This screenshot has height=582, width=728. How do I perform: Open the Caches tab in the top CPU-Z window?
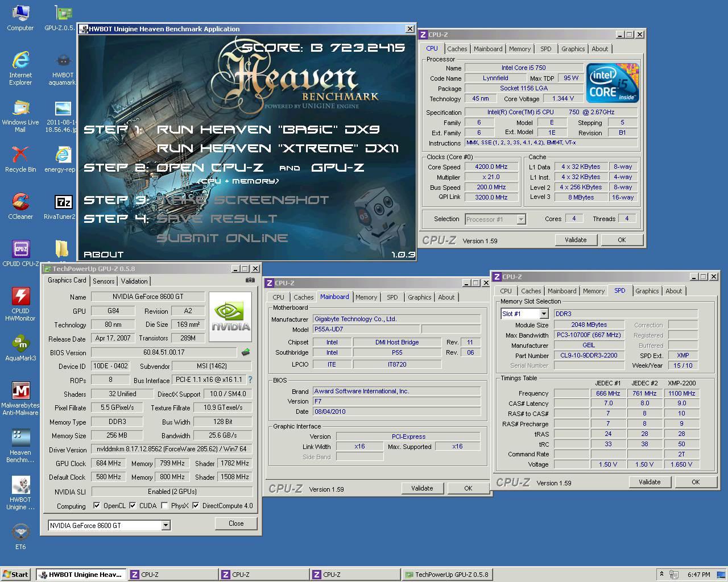pyautogui.click(x=457, y=49)
